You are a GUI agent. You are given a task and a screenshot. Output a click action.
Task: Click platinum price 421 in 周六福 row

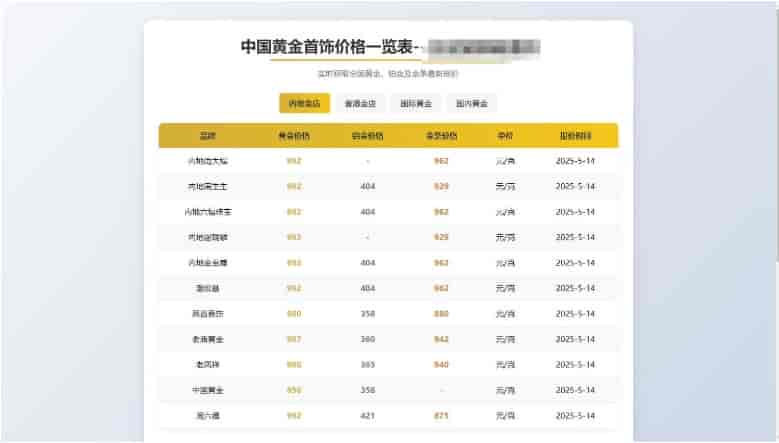[x=368, y=416]
